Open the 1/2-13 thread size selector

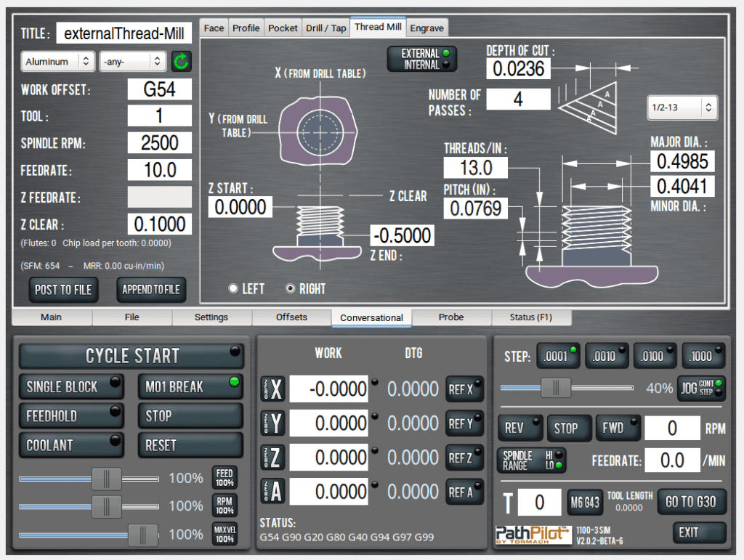point(682,107)
